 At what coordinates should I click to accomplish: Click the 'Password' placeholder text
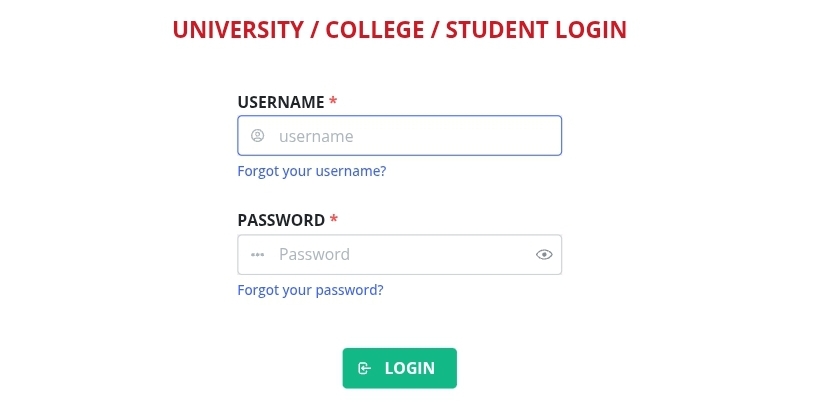pyautogui.click(x=314, y=255)
